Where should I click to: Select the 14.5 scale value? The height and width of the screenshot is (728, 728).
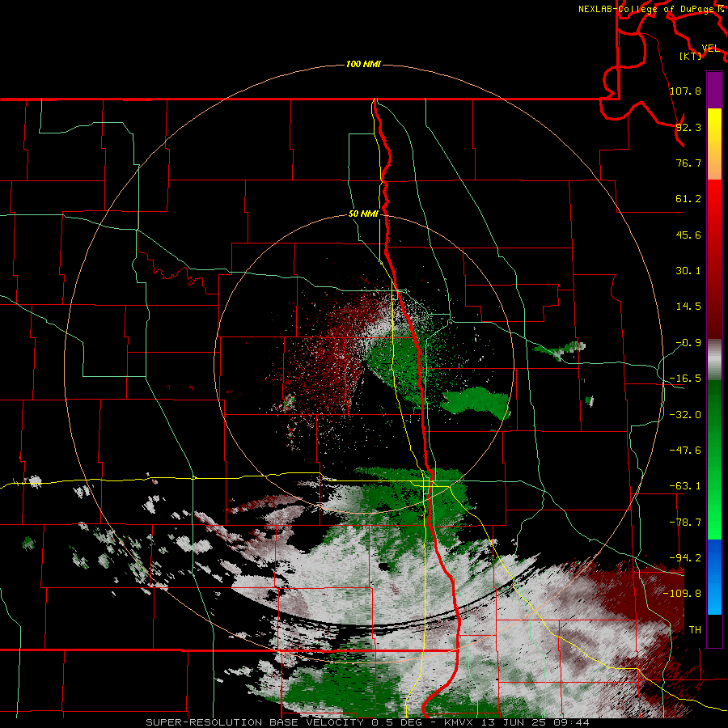688,307
